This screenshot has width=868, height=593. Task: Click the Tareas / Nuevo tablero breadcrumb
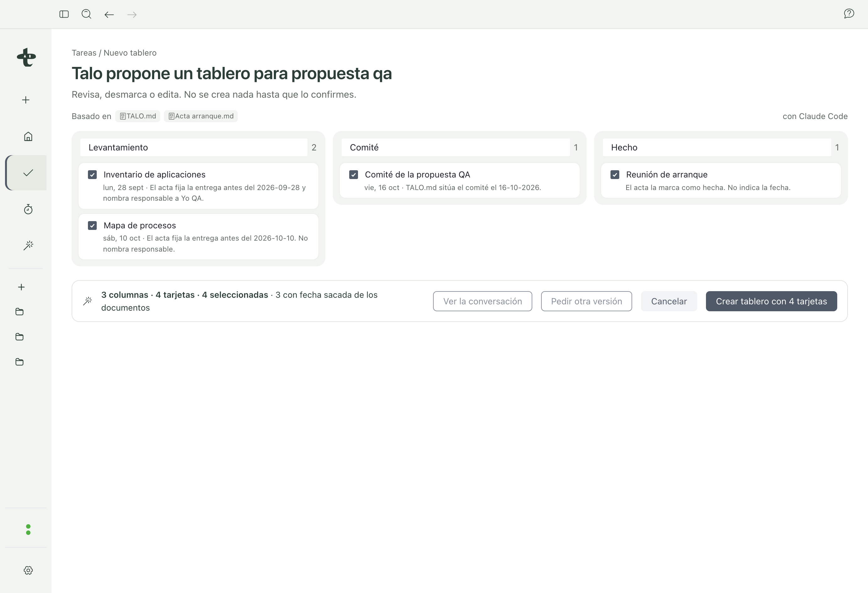[114, 53]
